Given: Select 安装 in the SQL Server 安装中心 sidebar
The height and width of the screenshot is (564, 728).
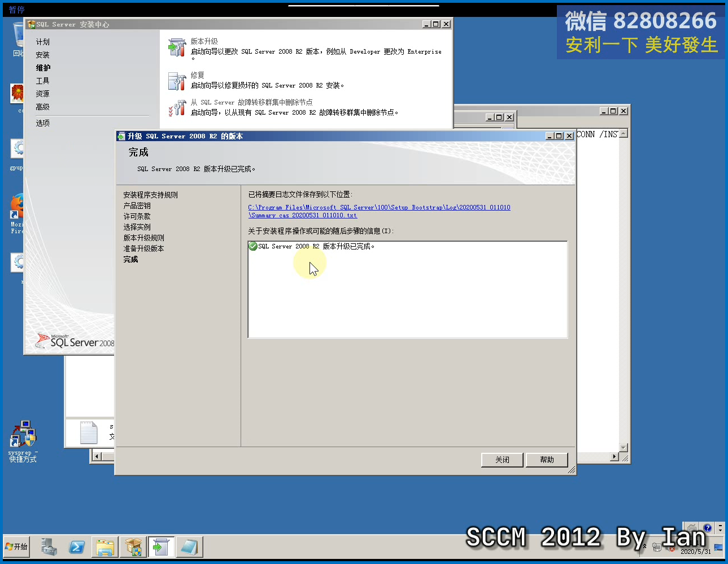Looking at the screenshot, I should point(43,55).
